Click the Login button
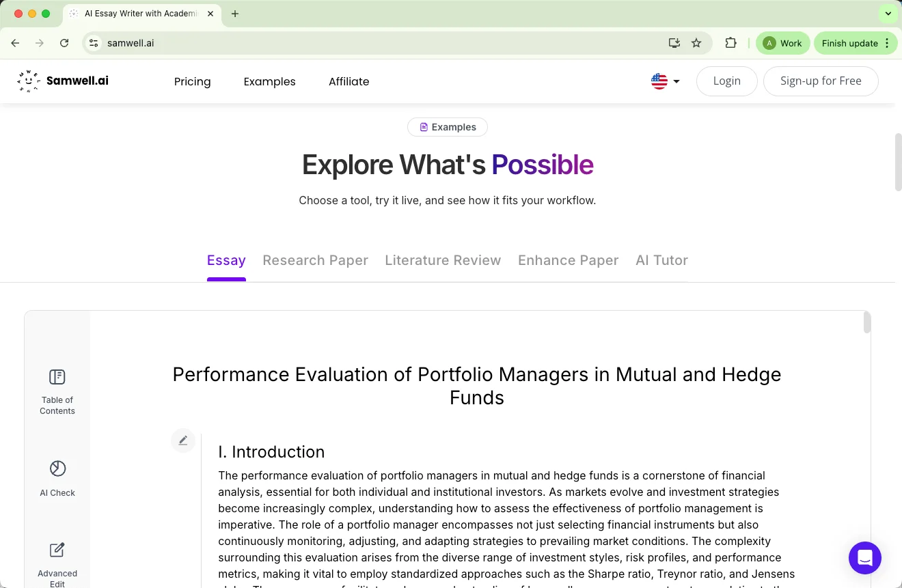Viewport: 902px width, 588px height. pos(726,81)
